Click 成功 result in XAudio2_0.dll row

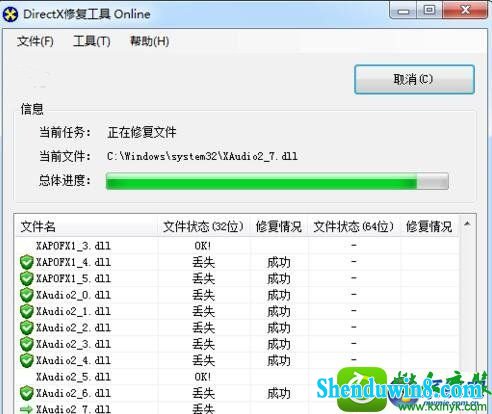[x=279, y=295]
